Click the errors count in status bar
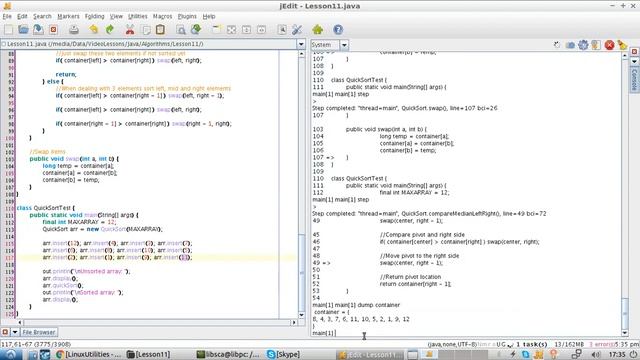 [602, 344]
